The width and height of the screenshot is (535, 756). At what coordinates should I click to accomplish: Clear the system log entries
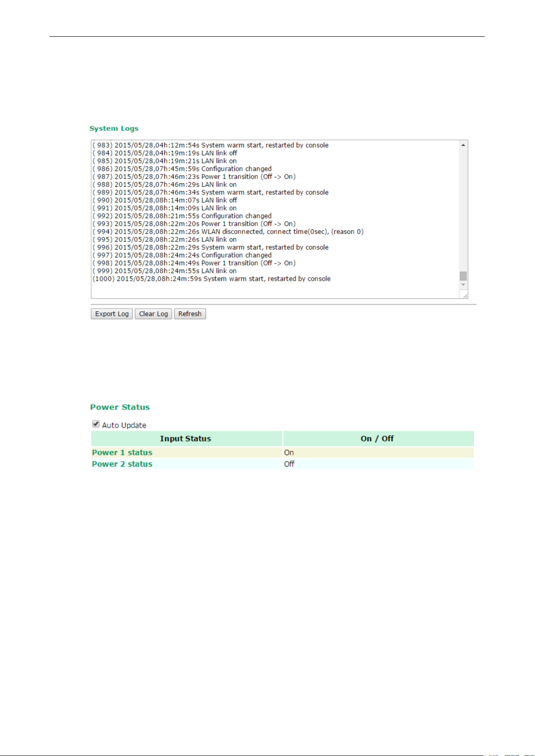coord(153,314)
